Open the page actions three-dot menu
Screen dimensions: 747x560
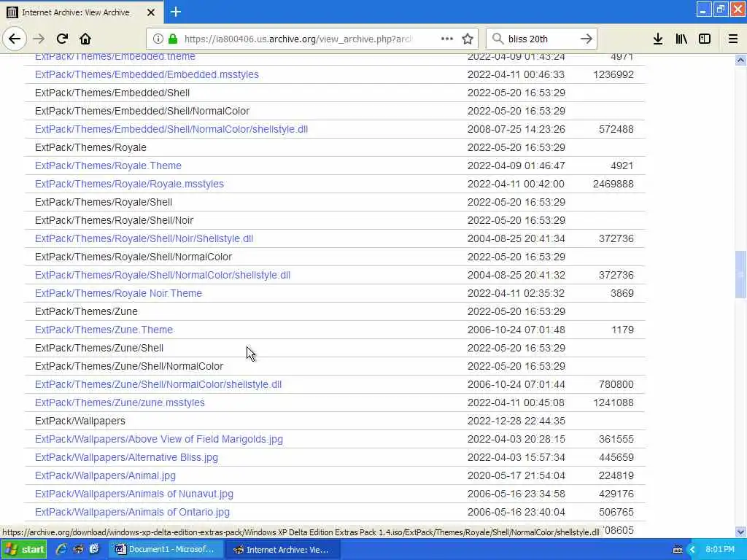[x=447, y=39]
